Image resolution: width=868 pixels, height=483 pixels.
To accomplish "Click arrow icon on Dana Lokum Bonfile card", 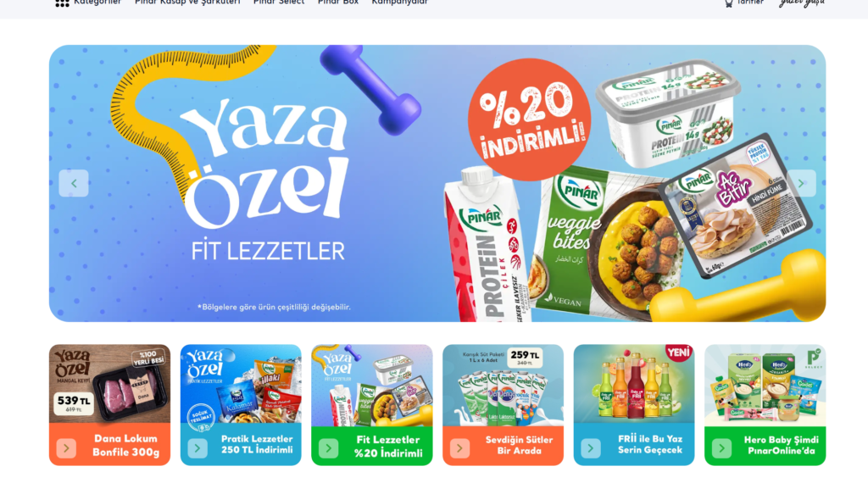I will point(66,447).
